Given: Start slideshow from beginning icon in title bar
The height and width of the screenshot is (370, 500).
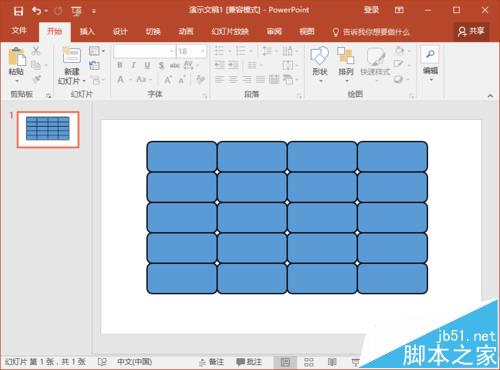Looking at the screenshot, I should [76, 12].
